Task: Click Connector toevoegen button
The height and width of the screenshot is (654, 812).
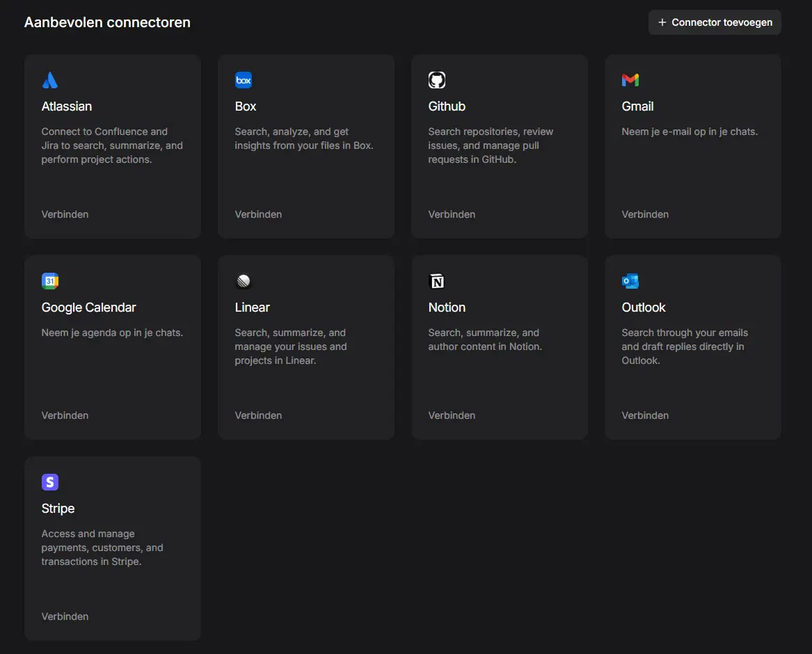Action: pyautogui.click(x=715, y=22)
